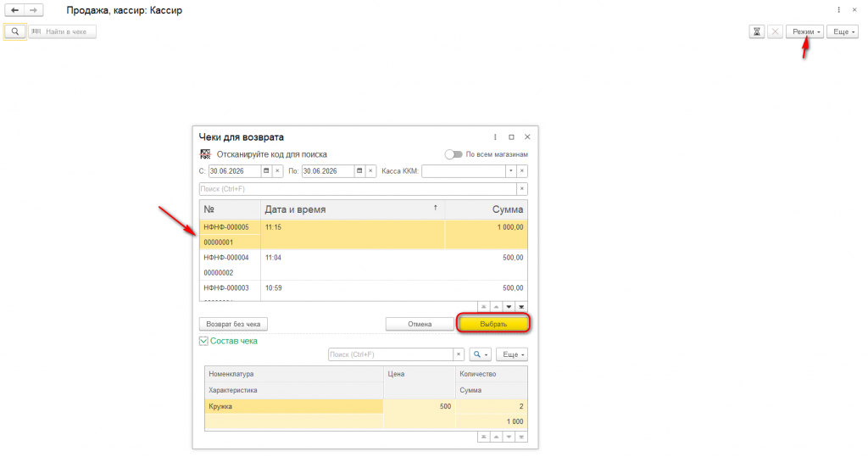
Task: Click the X icon beside the hourglass
Action: (775, 31)
